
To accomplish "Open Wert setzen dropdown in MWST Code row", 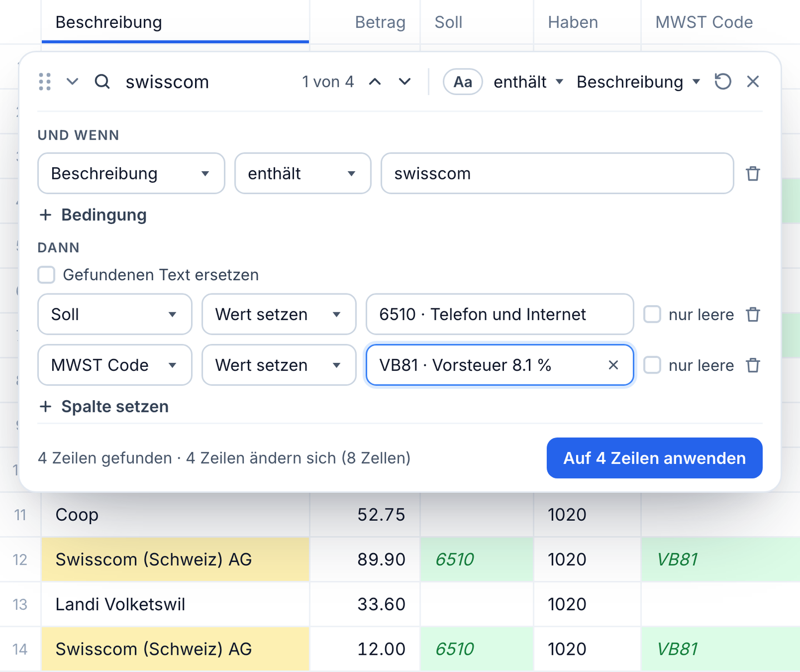I will pos(279,365).
